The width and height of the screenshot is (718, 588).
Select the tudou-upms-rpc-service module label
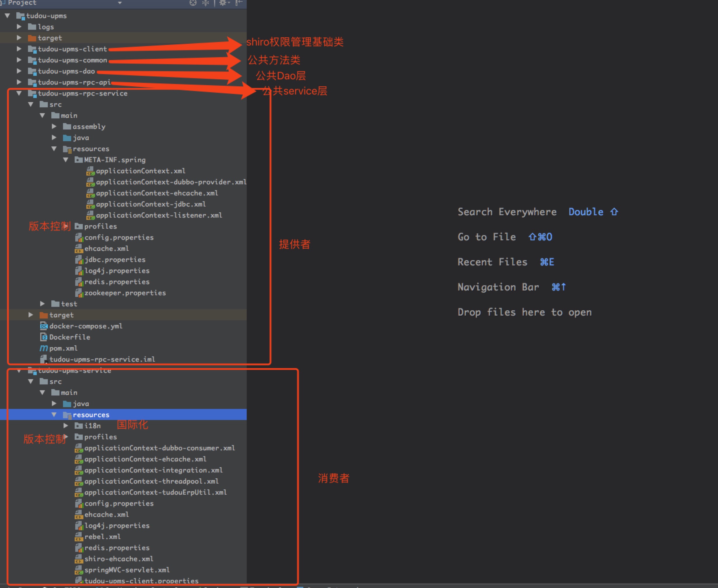tap(83, 93)
